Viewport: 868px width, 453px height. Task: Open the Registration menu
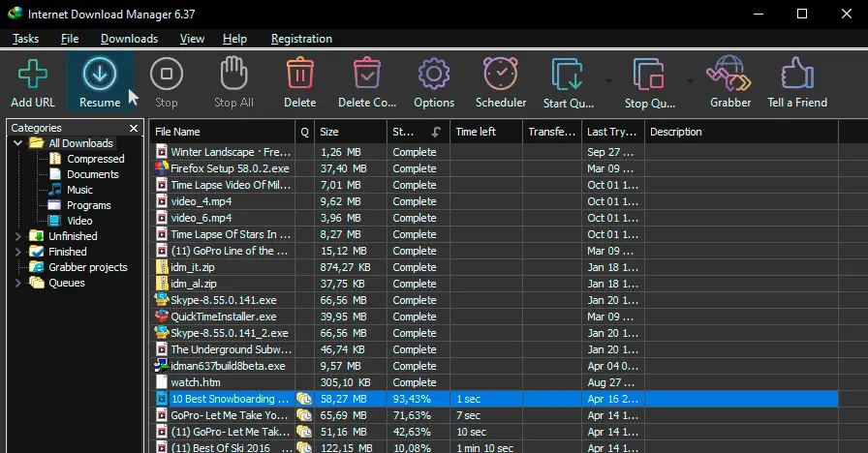click(301, 39)
